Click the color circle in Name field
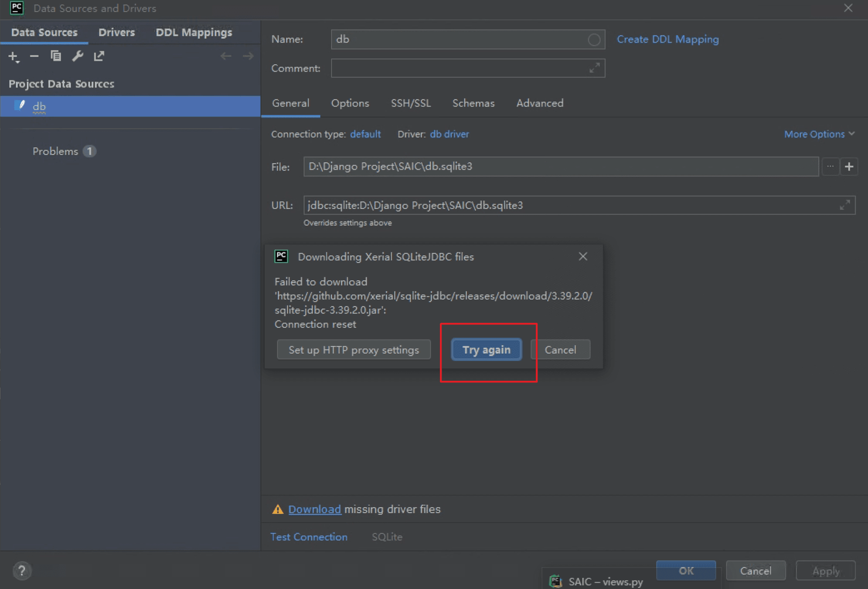The width and height of the screenshot is (868, 589). coord(593,40)
